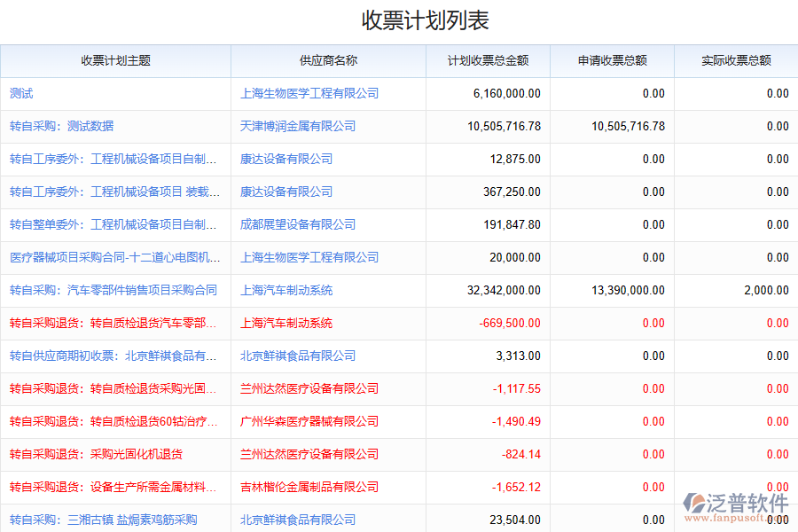Open 转自采购：测试数据 plan
798x532 pixels.
point(61,126)
